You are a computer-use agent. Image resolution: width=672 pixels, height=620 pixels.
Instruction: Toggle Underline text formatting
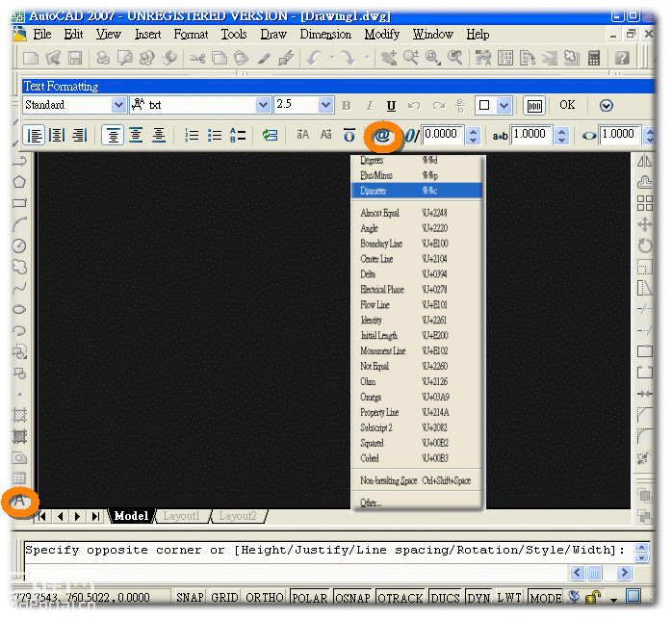coord(391,105)
